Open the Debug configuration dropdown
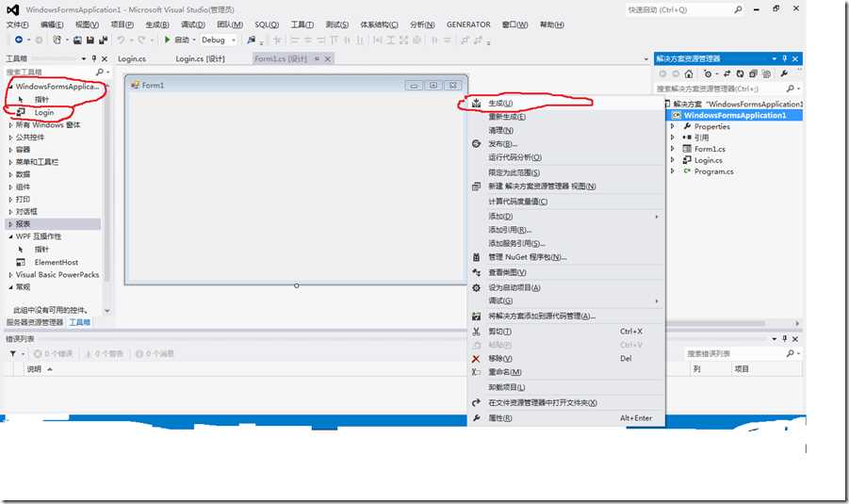The height and width of the screenshot is (504, 849). 219,40
